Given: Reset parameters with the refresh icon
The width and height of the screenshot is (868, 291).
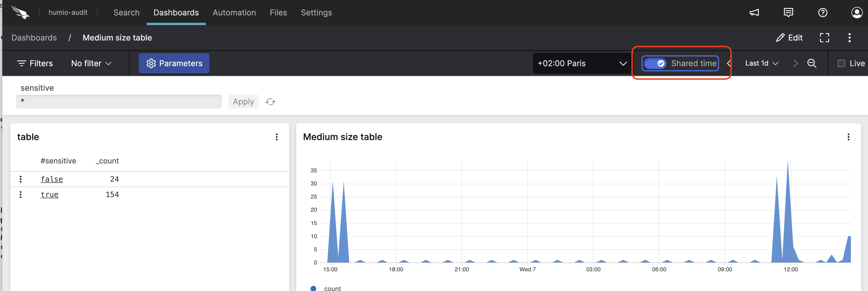Looking at the screenshot, I should click(270, 102).
